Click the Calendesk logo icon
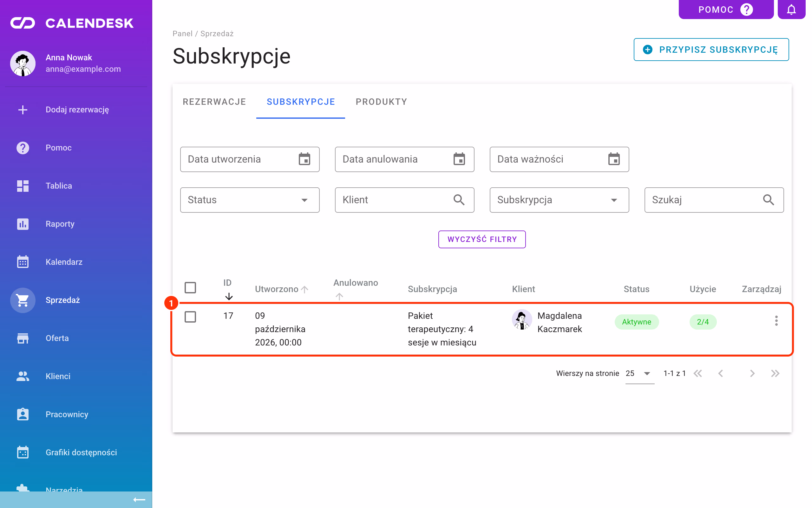Viewport: 812px width, 508px height. tap(23, 23)
